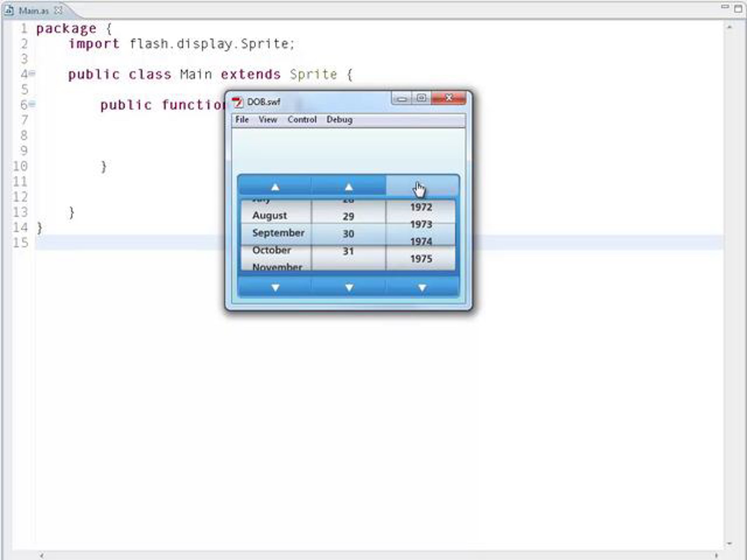
Task: Click year column up arrow button
Action: (x=422, y=186)
